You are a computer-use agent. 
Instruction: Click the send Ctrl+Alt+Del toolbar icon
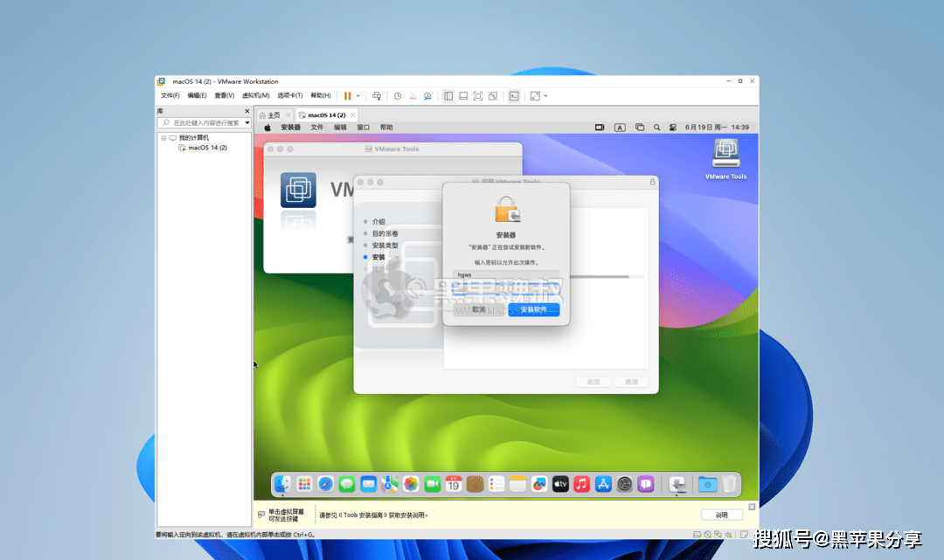point(377,96)
